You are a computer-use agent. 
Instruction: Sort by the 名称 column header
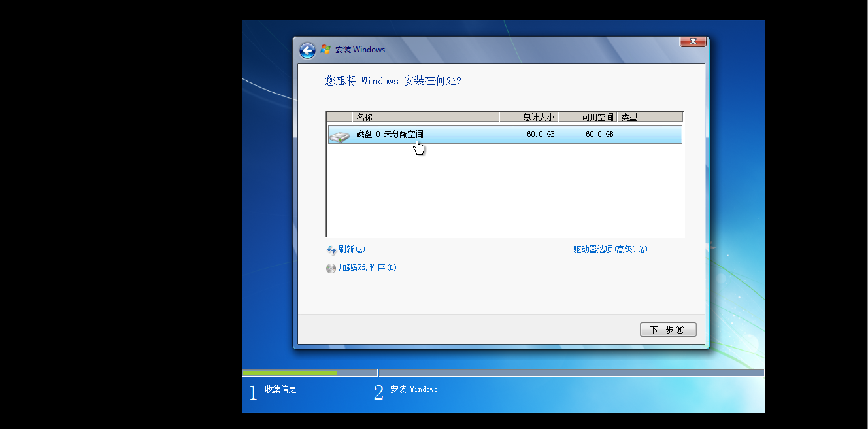coord(426,117)
